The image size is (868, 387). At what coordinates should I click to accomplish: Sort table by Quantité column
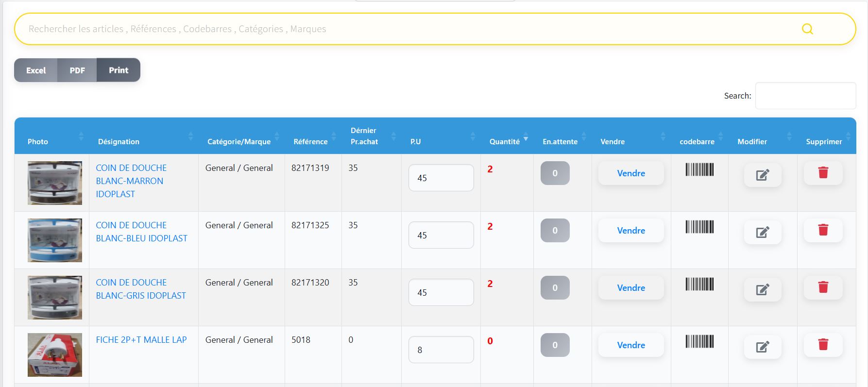click(505, 141)
